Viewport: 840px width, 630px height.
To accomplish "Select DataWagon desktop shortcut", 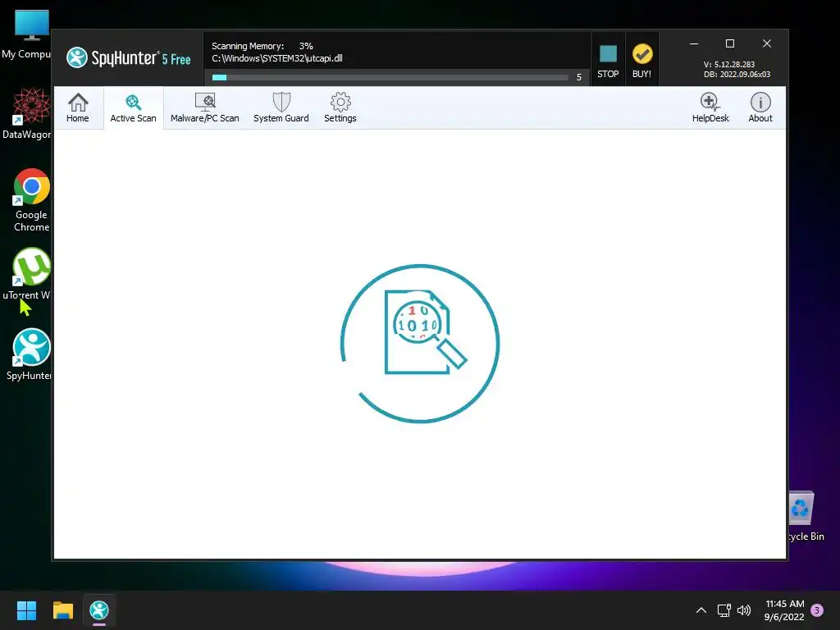I will coord(27,114).
